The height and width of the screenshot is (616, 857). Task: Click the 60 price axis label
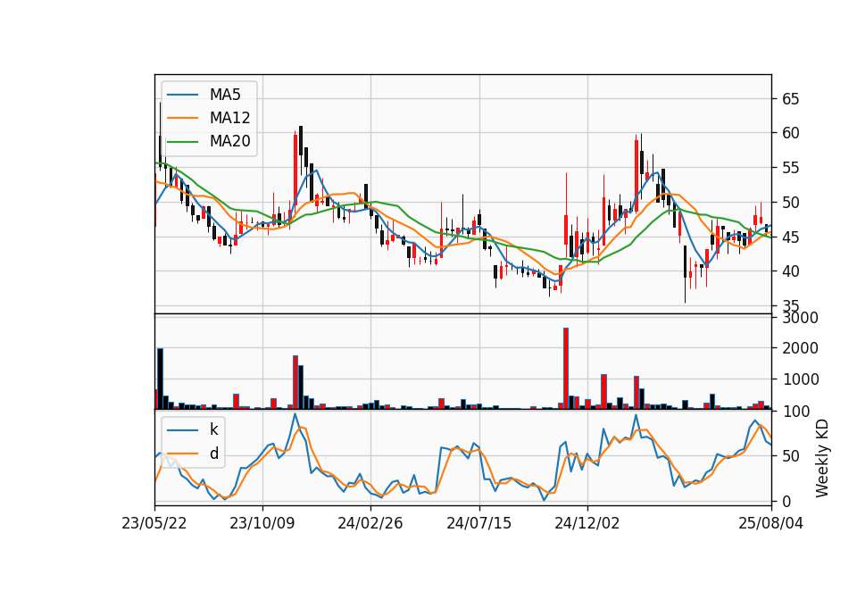[x=790, y=133]
